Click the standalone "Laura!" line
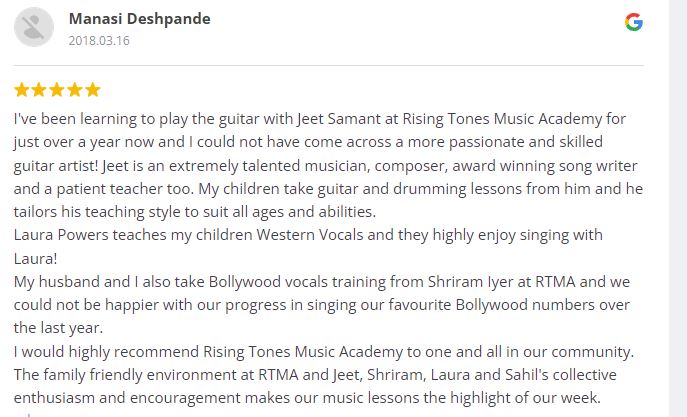This screenshot has height=417, width=687. [x=35, y=258]
